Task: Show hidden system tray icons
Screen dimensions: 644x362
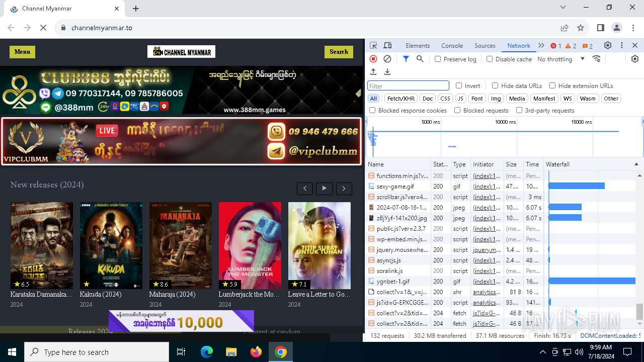Action: 542,352
